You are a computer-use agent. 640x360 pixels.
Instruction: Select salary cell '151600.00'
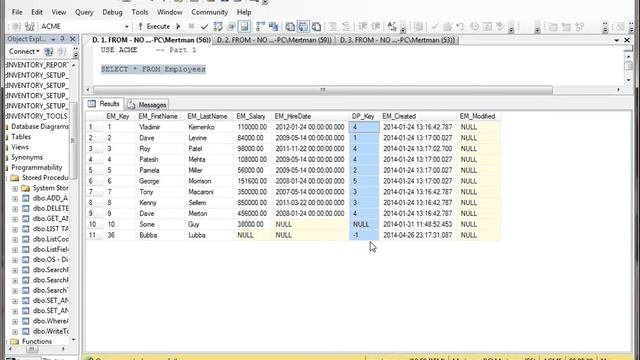[x=251, y=181]
